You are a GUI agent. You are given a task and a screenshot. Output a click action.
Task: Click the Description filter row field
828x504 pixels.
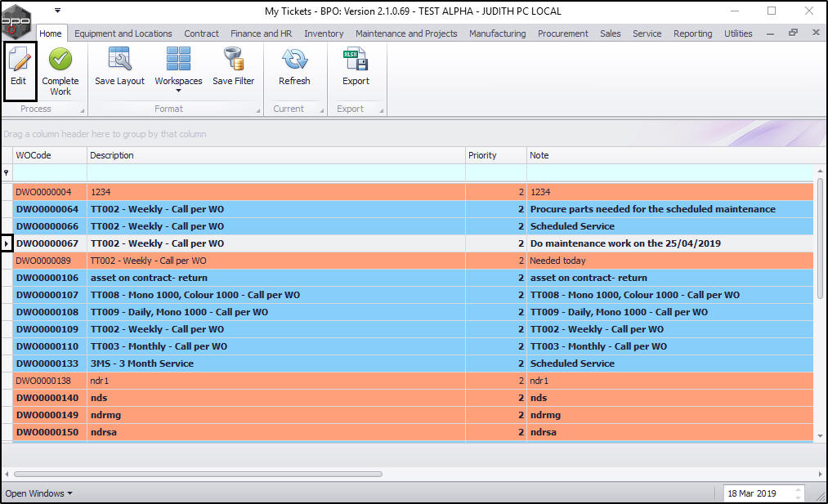[x=275, y=172]
